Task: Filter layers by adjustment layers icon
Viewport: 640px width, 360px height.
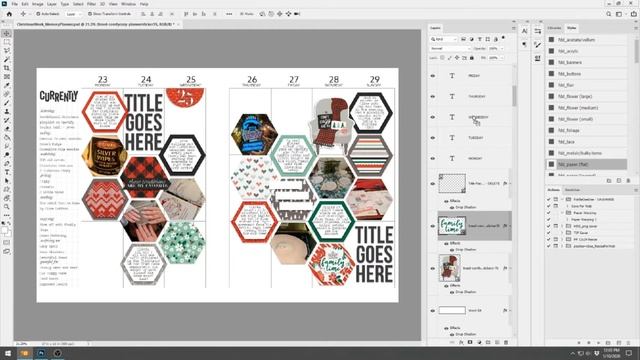Action: (x=472, y=39)
